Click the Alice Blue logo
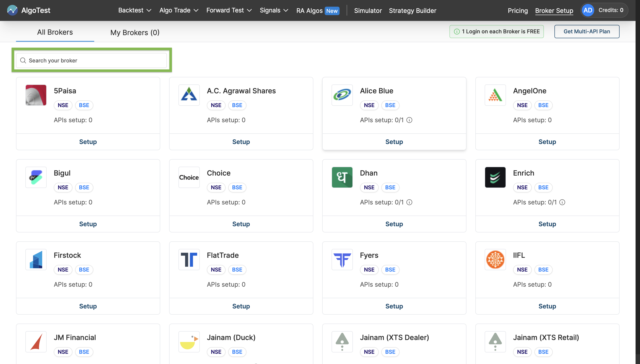 click(x=342, y=95)
